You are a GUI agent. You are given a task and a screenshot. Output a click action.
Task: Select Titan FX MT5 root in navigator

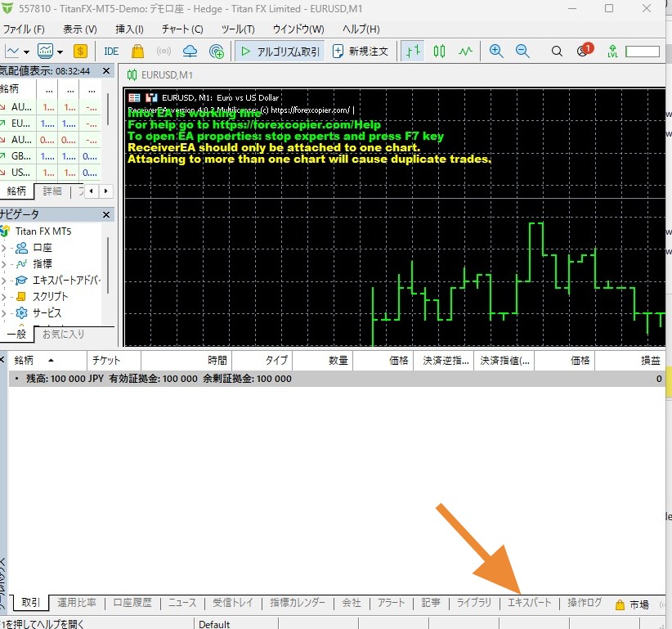[x=43, y=231]
